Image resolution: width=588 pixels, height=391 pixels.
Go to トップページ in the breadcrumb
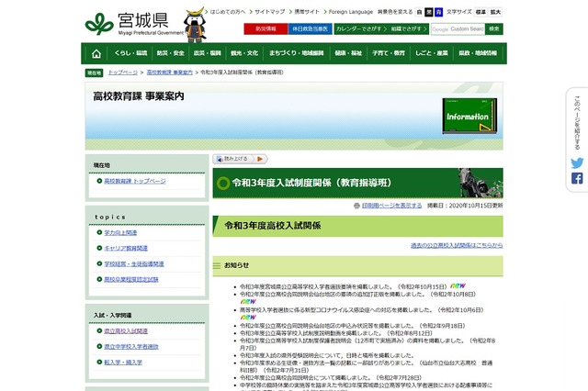(x=123, y=73)
